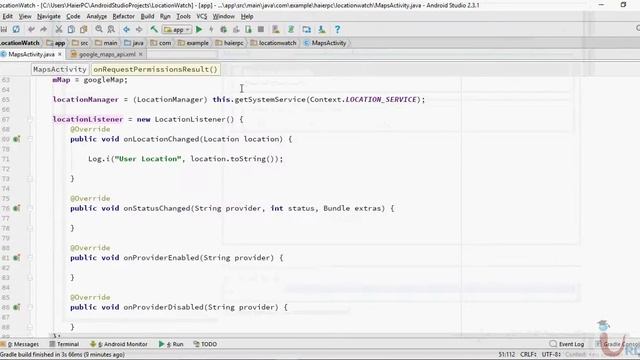This screenshot has width=640, height=360.
Task: Click the Undo arrow icon
Action: 31,29
